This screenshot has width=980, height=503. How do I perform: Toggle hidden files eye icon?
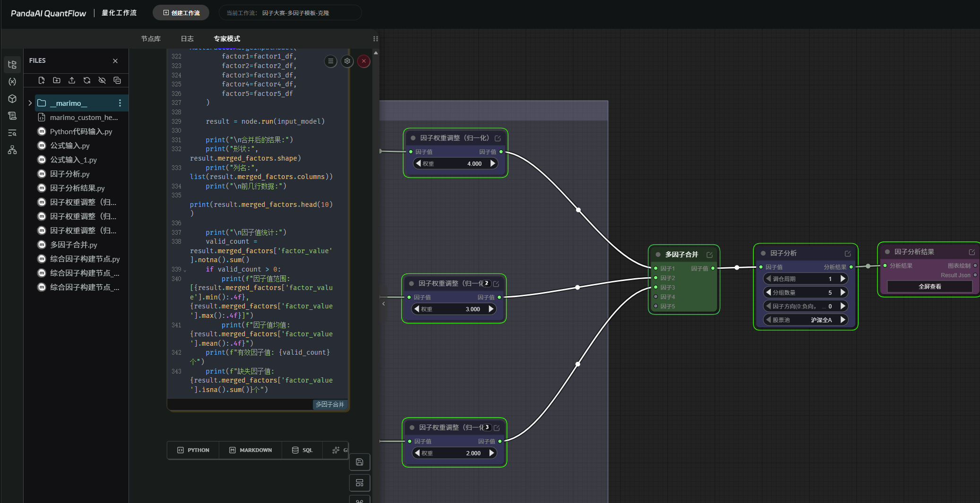tap(102, 80)
